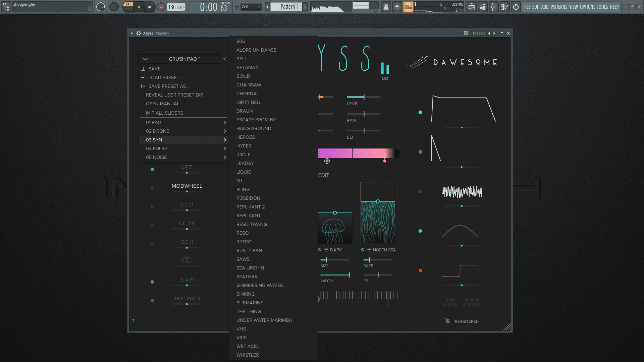Toggle the wait-for-input countdown icon
This screenshot has height=362, width=644.
tap(397, 7)
